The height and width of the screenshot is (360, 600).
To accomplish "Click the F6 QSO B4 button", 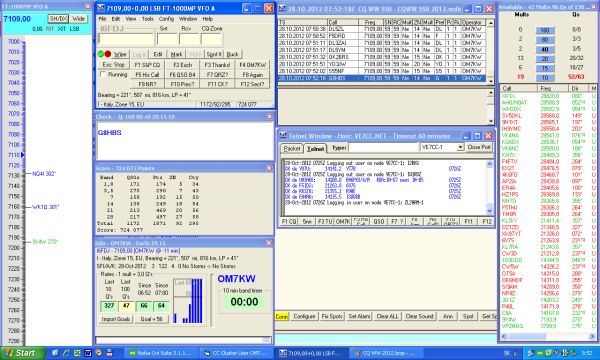I will click(183, 75).
